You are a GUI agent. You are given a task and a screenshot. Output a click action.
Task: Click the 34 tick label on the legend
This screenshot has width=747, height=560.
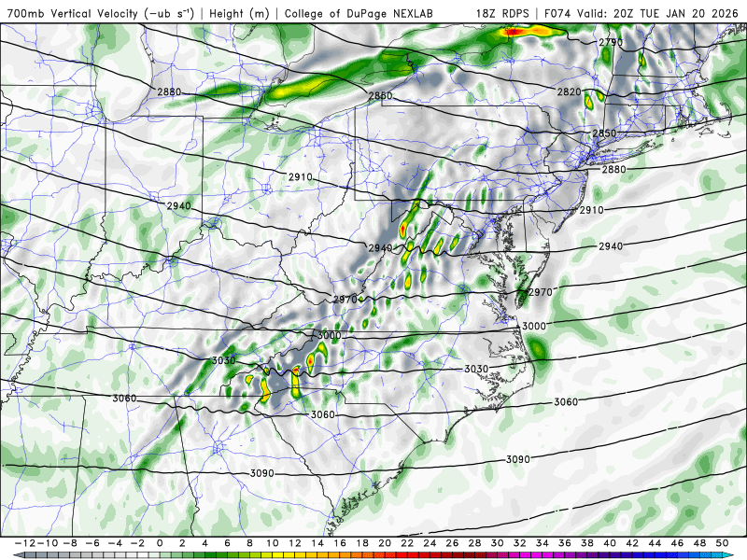(543, 543)
